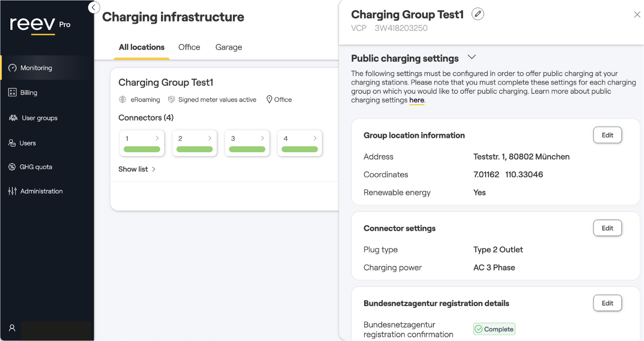Open connector 1 details chevron

point(157,138)
